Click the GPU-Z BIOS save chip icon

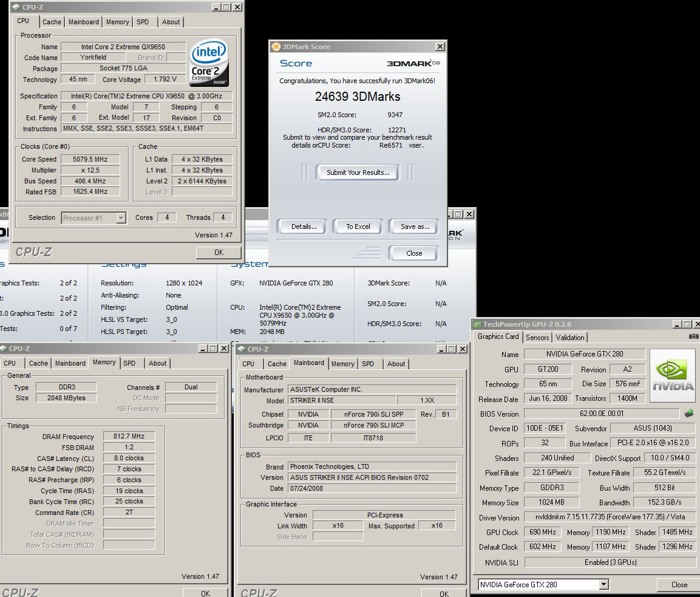click(689, 414)
